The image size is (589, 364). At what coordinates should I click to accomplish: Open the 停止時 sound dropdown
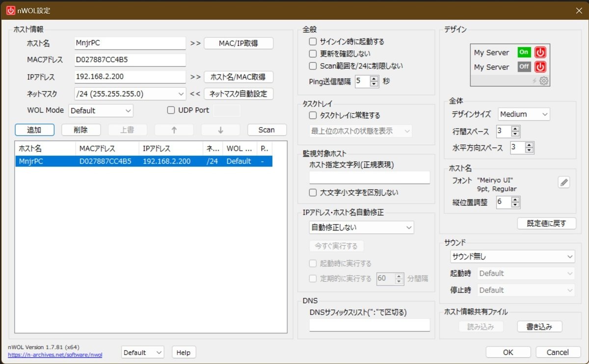pyautogui.click(x=526, y=290)
